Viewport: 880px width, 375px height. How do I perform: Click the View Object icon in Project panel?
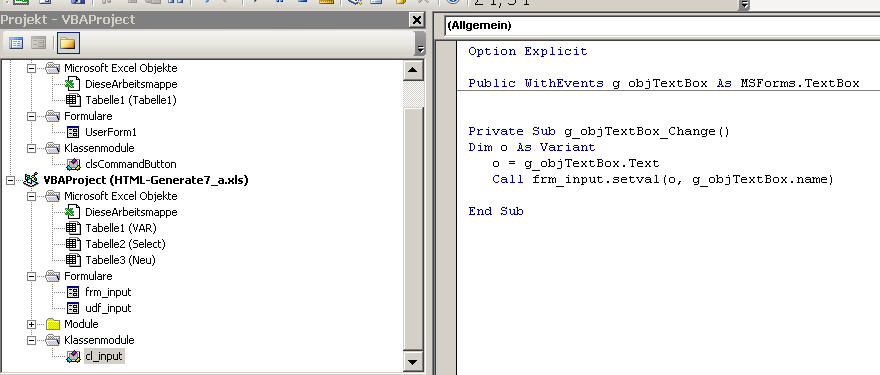click(x=39, y=43)
